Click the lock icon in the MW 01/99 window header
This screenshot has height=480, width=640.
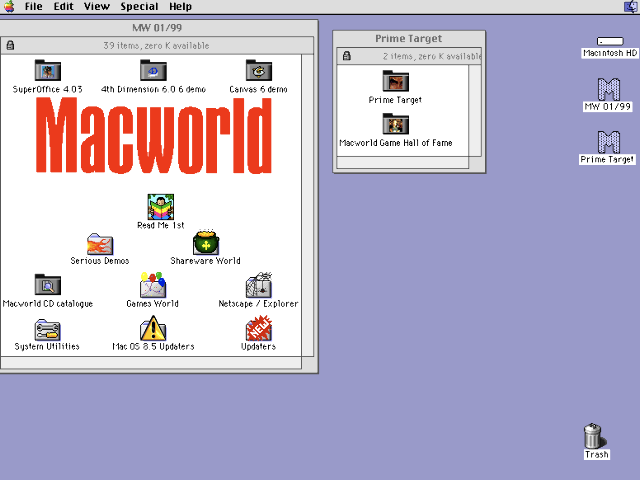10,45
